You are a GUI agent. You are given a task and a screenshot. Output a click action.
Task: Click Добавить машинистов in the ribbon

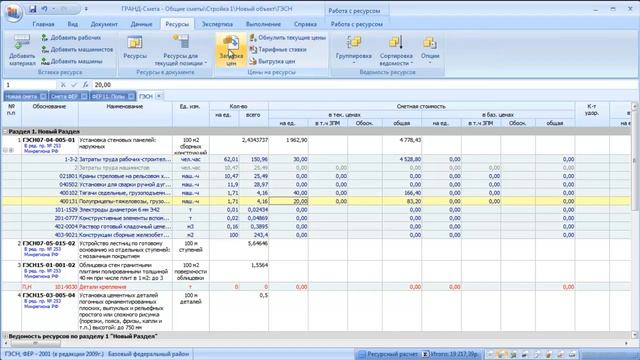point(77,49)
